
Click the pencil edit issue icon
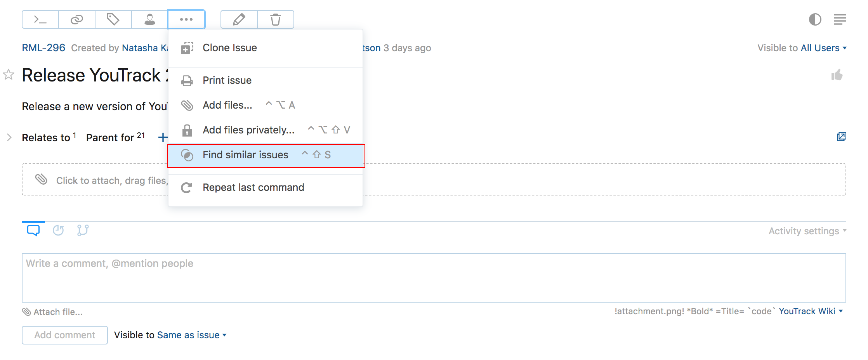[x=239, y=19]
